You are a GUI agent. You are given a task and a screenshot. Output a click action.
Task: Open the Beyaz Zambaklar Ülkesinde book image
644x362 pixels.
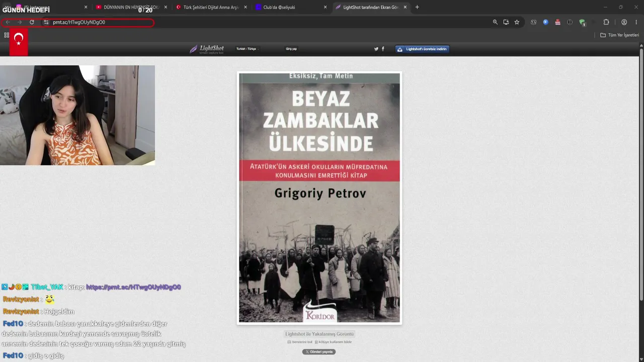point(319,198)
